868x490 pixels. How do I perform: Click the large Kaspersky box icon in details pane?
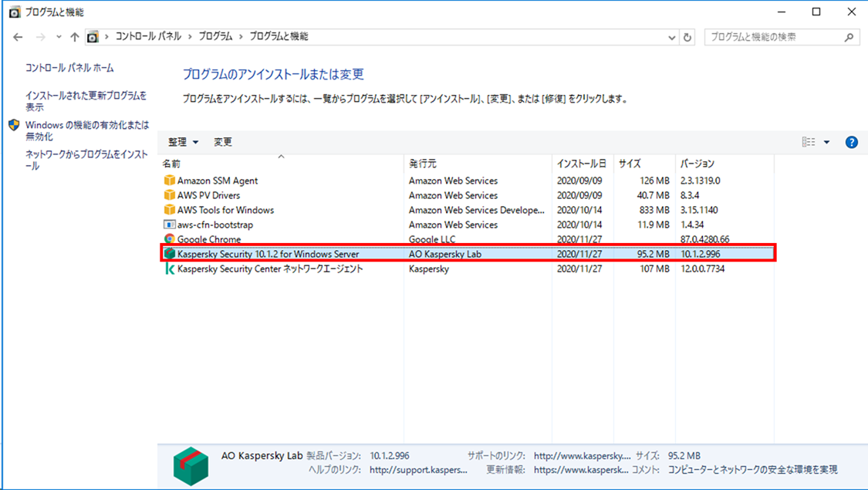tap(191, 466)
